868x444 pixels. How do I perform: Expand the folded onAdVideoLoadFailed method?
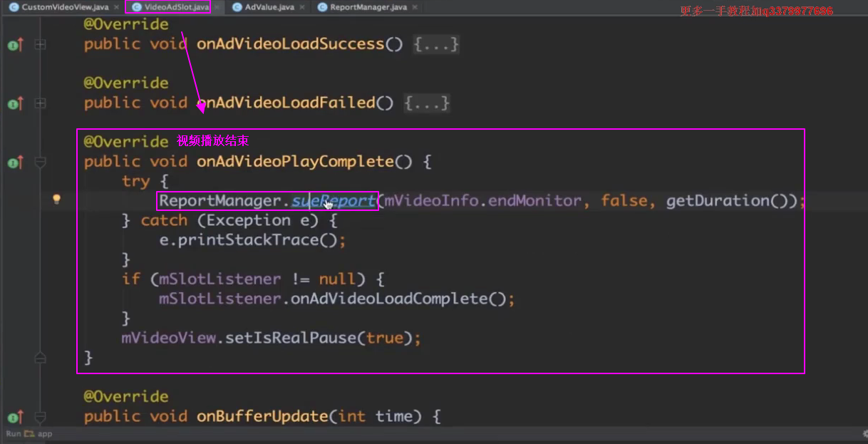coord(41,103)
